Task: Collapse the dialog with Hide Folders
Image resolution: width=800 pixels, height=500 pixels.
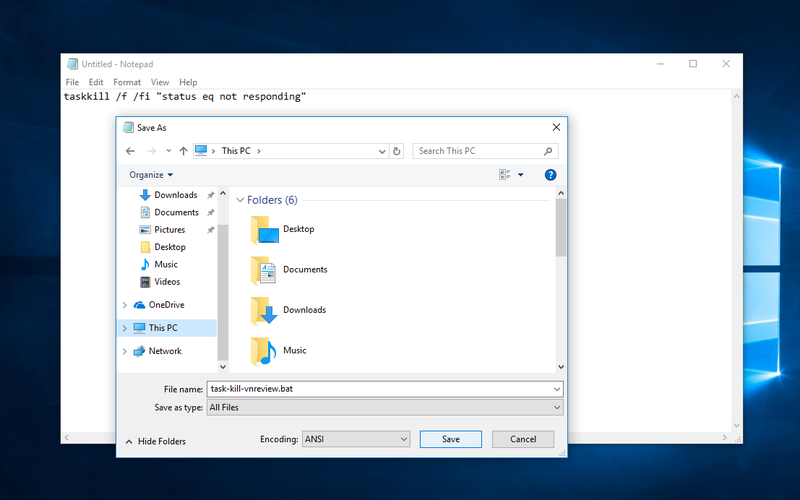Action: 156,442
